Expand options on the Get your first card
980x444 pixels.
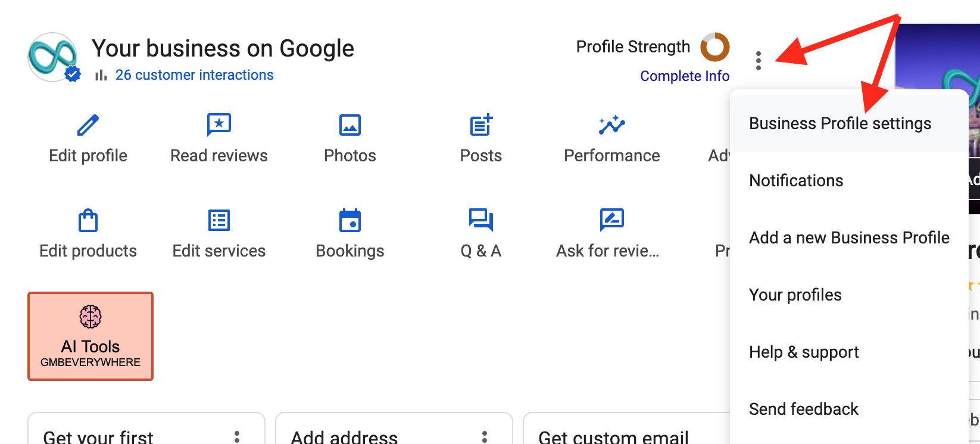click(x=237, y=437)
